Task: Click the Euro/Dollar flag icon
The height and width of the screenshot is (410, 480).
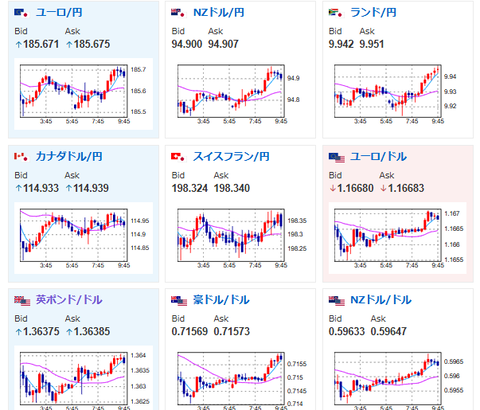Action: click(336, 158)
